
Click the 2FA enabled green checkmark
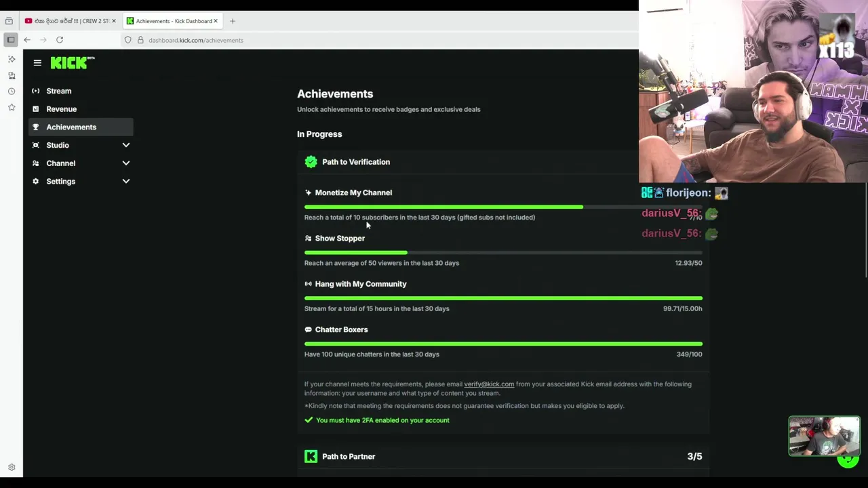(x=309, y=420)
